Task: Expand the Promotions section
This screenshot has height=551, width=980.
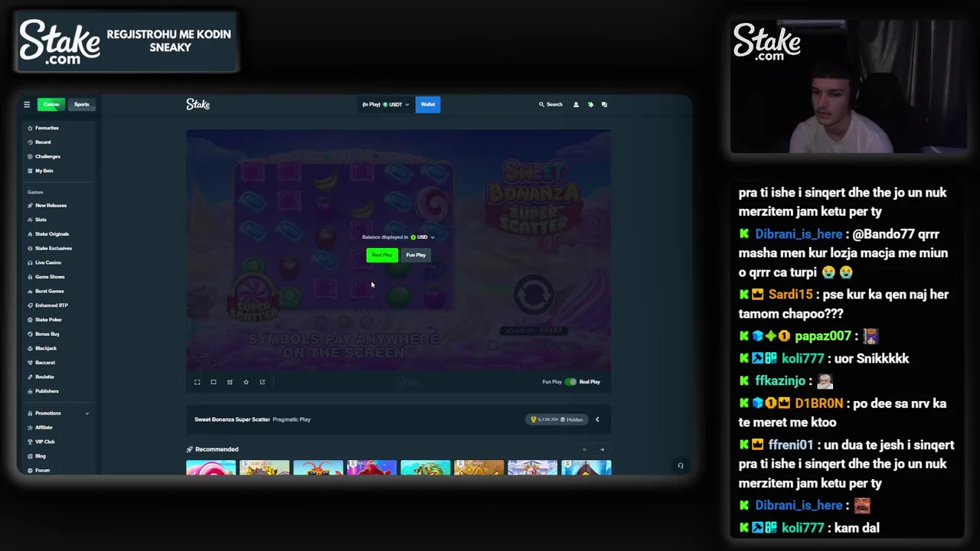Action: (x=57, y=413)
